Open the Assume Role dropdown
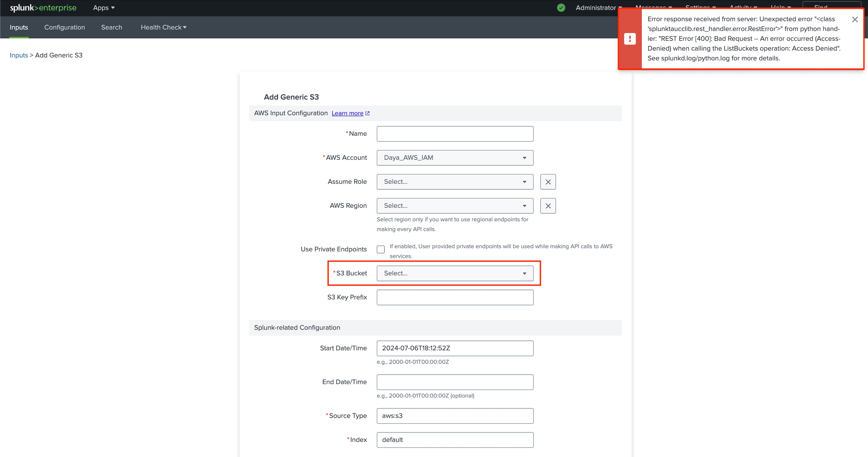 (455, 182)
